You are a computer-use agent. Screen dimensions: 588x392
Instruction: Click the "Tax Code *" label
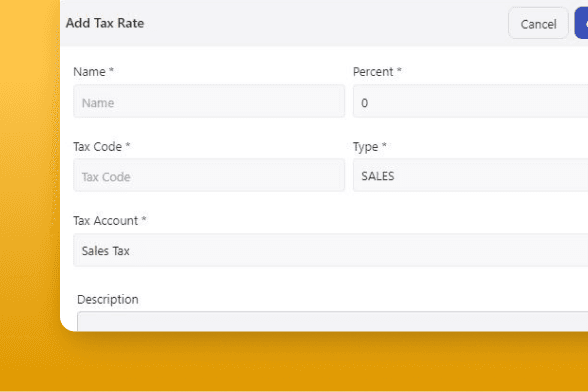(x=102, y=146)
